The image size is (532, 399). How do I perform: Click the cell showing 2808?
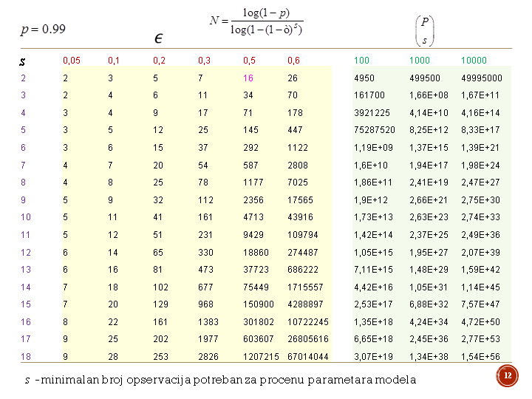(x=298, y=166)
